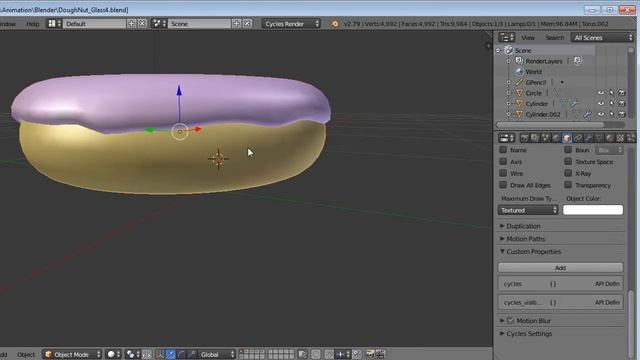Open the Textured maximum draw type dropdown
This screenshot has width=640, height=360.
(528, 210)
